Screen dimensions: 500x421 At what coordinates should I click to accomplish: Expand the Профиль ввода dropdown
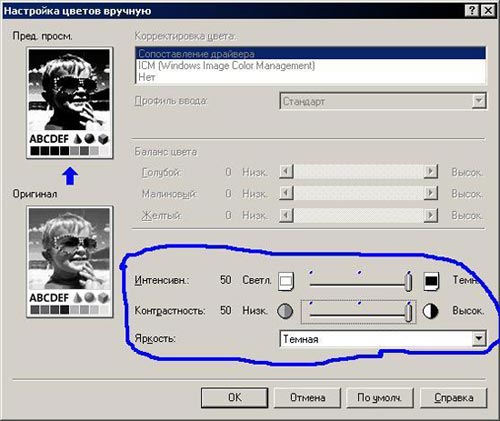click(479, 101)
